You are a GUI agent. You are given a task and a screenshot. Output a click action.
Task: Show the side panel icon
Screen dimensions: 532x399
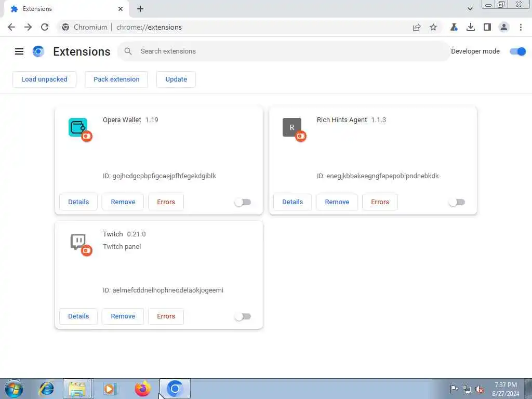point(487,27)
